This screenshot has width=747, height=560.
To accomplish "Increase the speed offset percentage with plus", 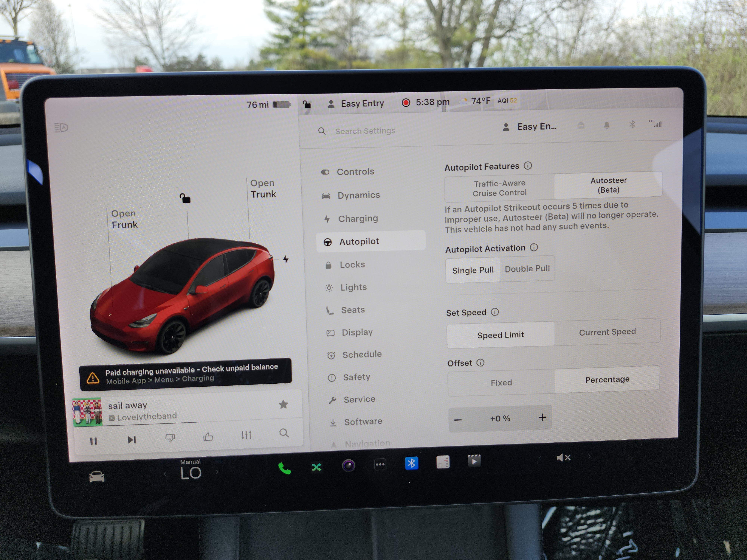I will [x=542, y=418].
